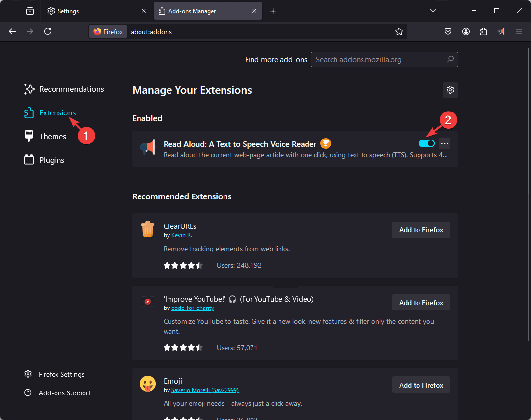Open the tools for all add-ons gear
This screenshot has height=420, width=531.
tap(450, 90)
